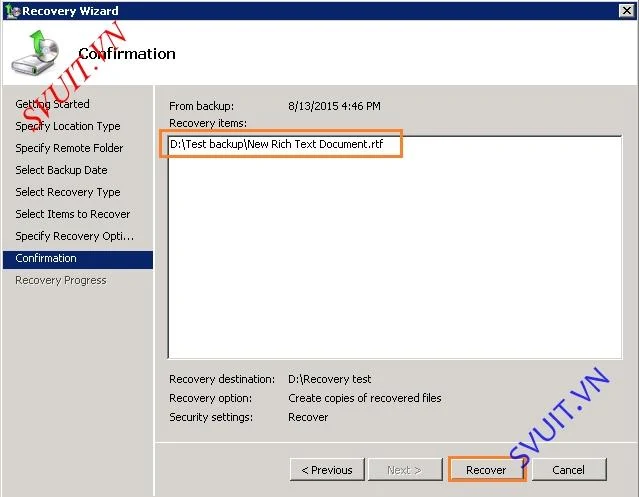Click the greyed-out Next button
The image size is (639, 497).
405,470
